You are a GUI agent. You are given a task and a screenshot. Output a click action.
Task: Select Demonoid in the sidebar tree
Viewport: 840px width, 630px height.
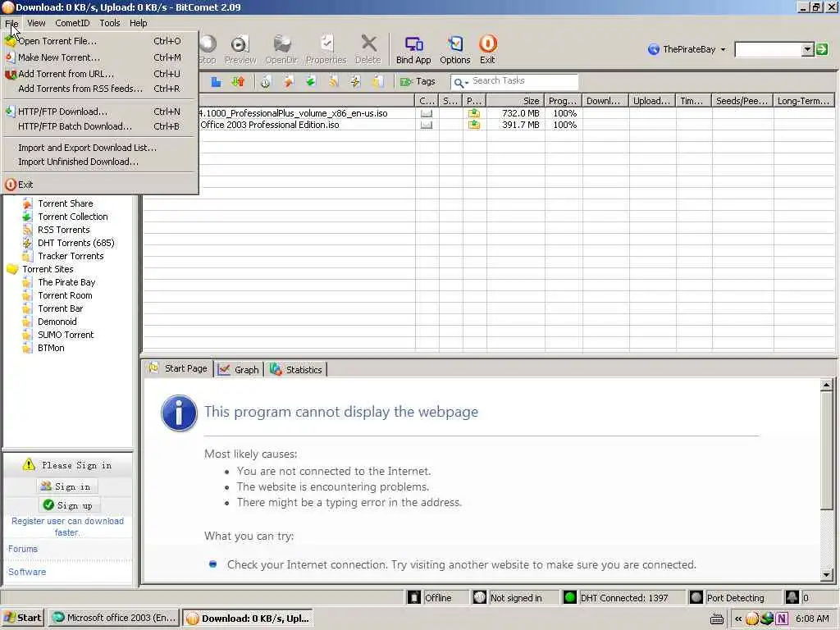[x=57, y=322]
